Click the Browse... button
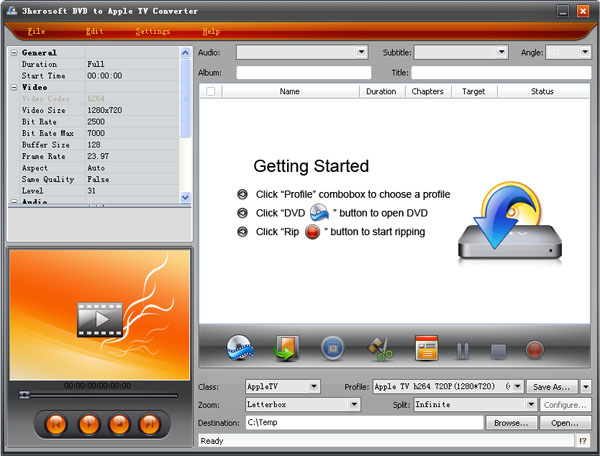Viewport: 600px width, 456px height. 511,423
